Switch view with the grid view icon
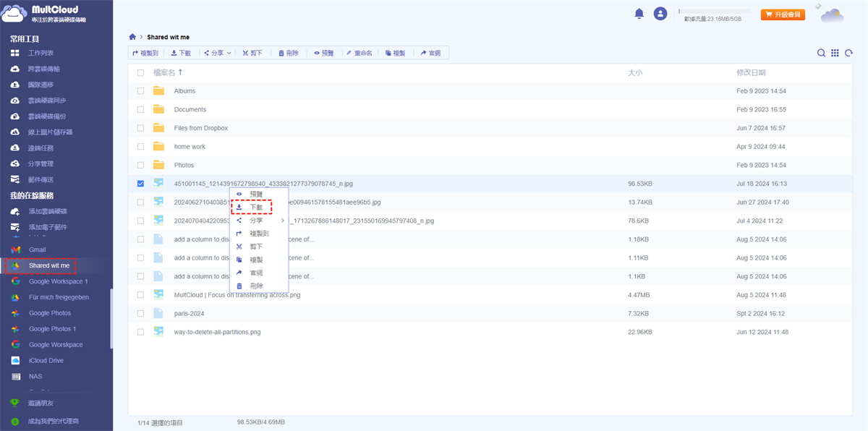This screenshot has width=868, height=431. (835, 53)
